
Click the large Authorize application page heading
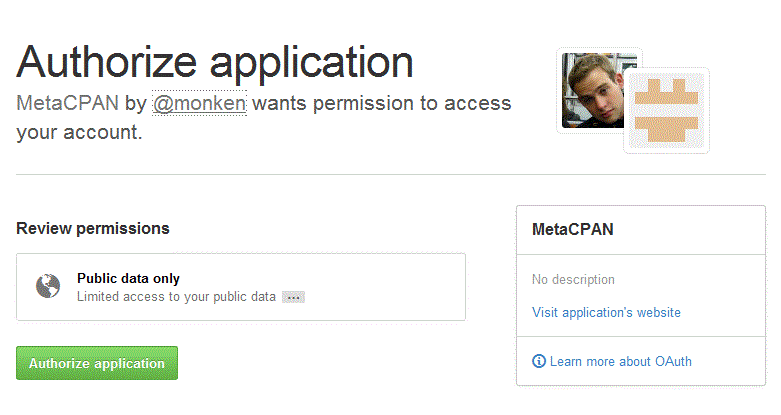(x=215, y=62)
